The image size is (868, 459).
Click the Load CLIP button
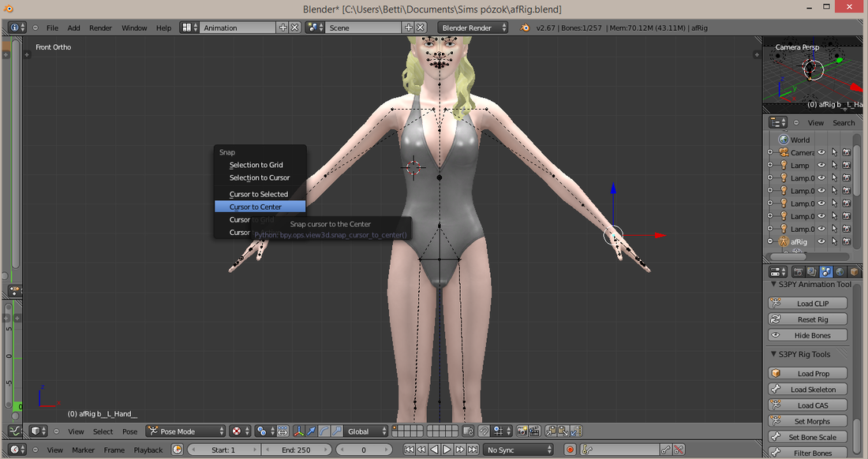807,303
